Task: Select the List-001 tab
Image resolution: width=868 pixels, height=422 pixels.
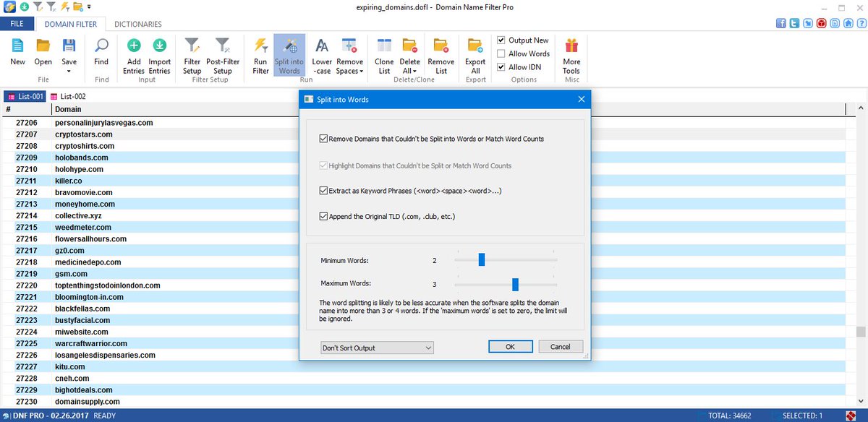Action: pyautogui.click(x=25, y=96)
